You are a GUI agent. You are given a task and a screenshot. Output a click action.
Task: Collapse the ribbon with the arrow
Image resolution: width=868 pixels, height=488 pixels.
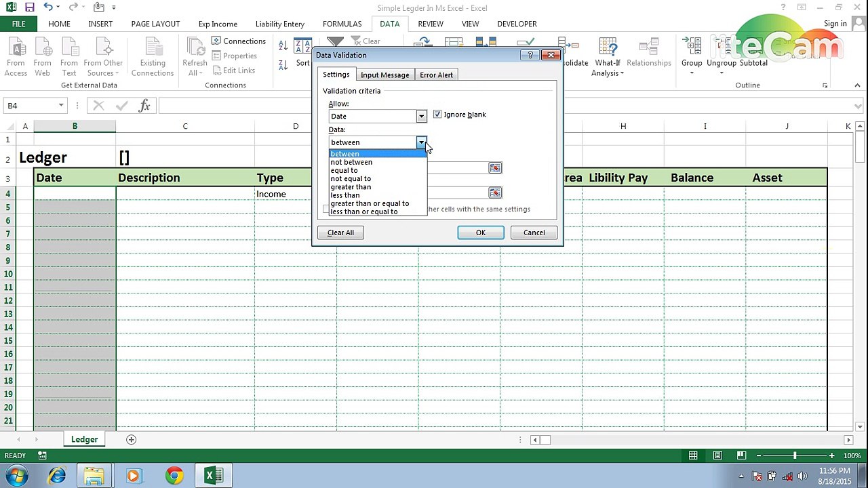pos(859,85)
